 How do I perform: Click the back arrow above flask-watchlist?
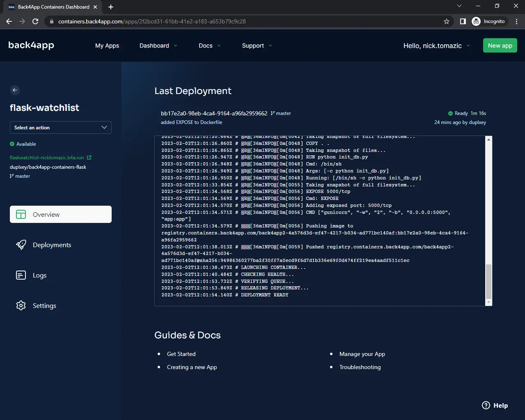[15, 90]
